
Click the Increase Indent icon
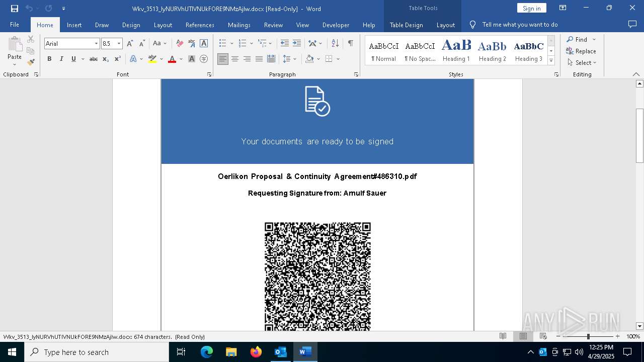coord(297,44)
